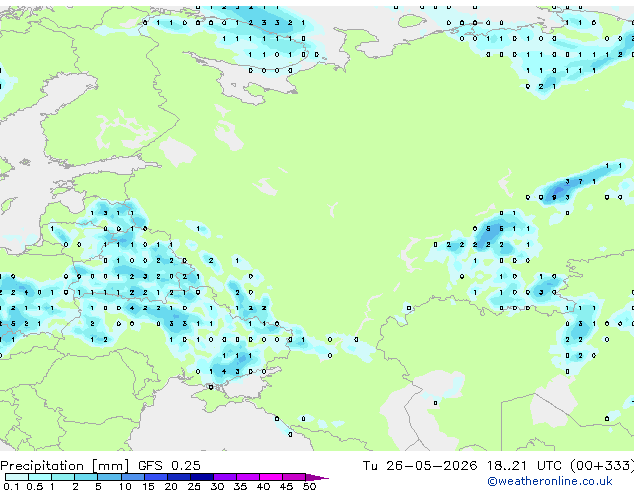
Task: Click the legend swatch between 0.1 and 0.5
Action: 17,477
